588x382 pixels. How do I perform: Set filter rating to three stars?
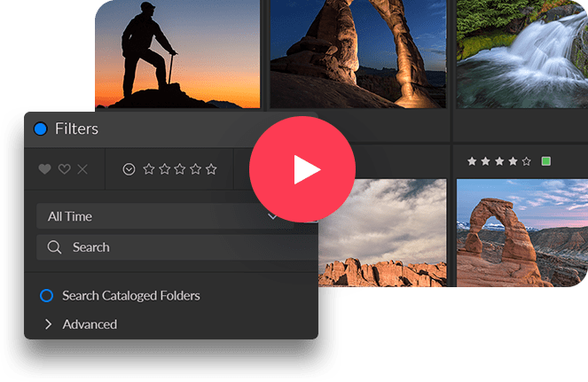180,169
